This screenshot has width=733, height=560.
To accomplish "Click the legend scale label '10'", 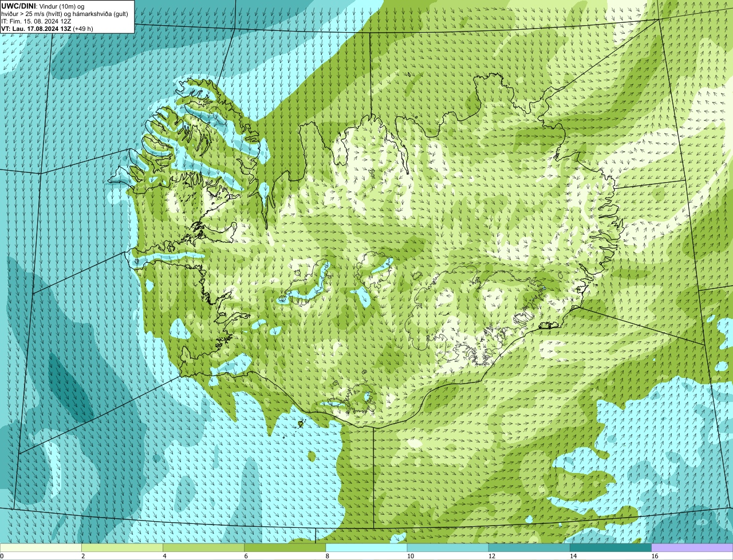I will tap(410, 556).
